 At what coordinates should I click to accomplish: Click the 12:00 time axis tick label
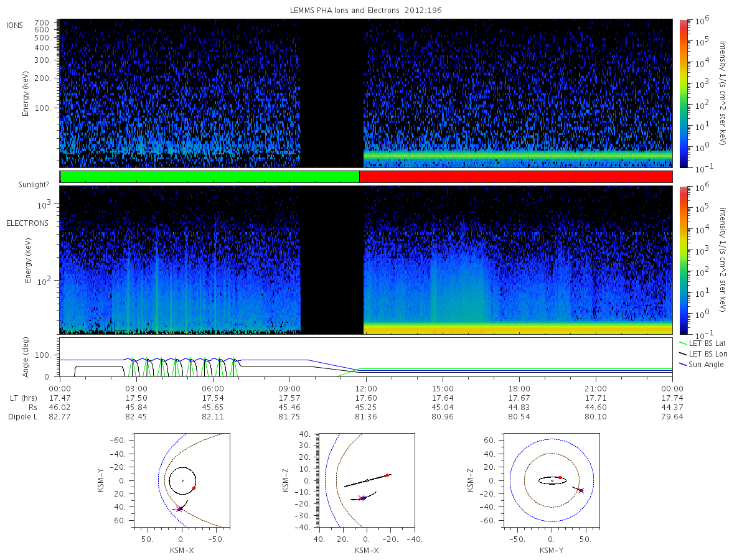coord(366,388)
